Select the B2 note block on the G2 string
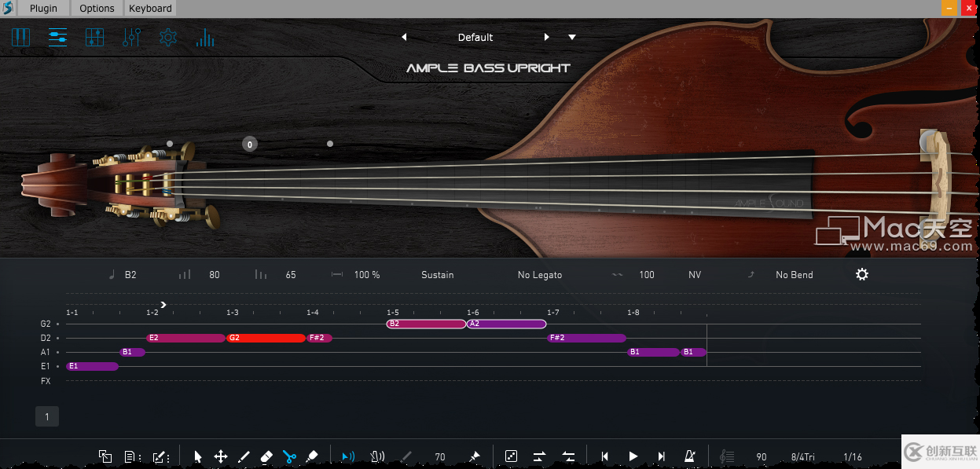The image size is (980, 469). click(x=424, y=324)
